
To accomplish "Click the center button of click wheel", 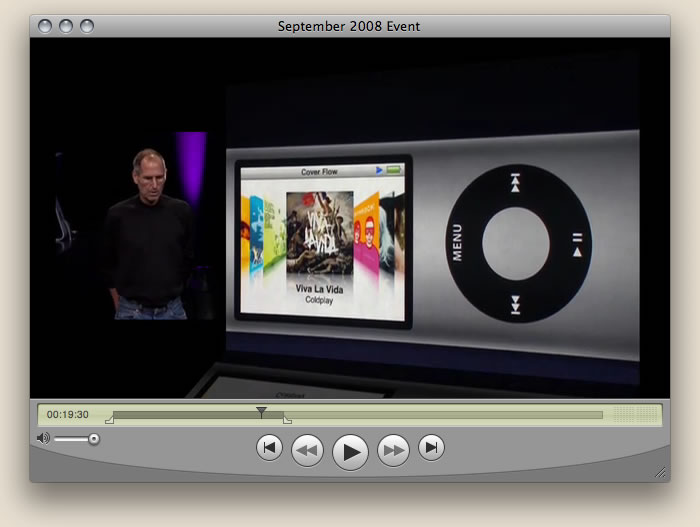I will click(x=516, y=243).
